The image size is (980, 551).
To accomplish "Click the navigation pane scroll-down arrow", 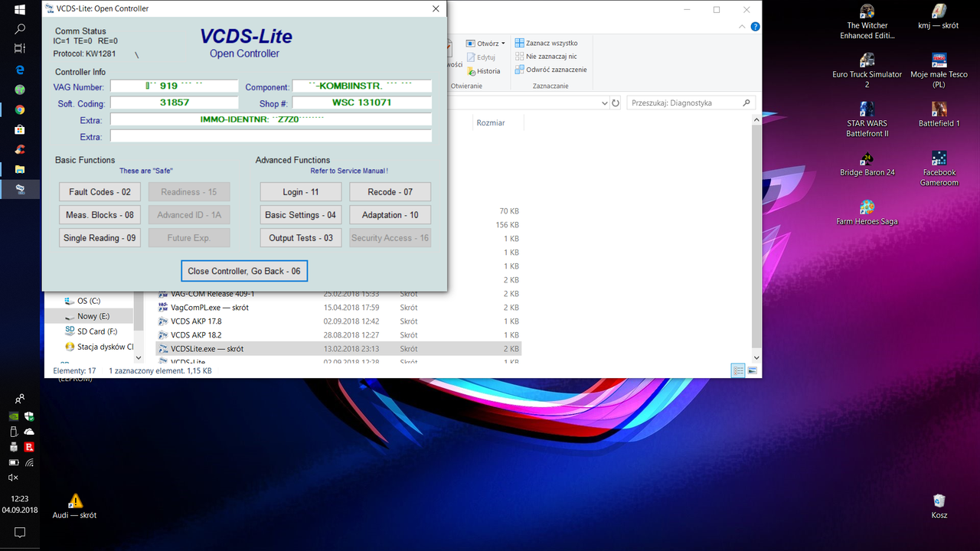I will point(139,357).
